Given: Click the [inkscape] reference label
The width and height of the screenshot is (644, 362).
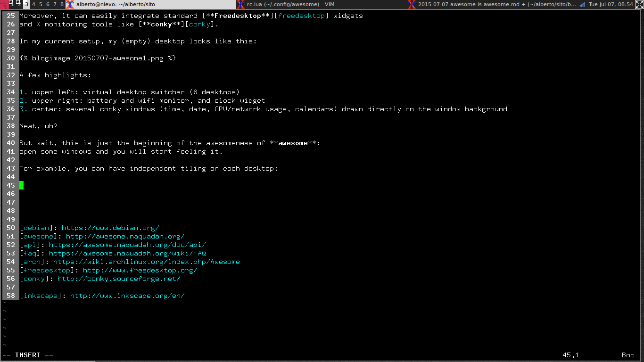Looking at the screenshot, I should (41, 296).
